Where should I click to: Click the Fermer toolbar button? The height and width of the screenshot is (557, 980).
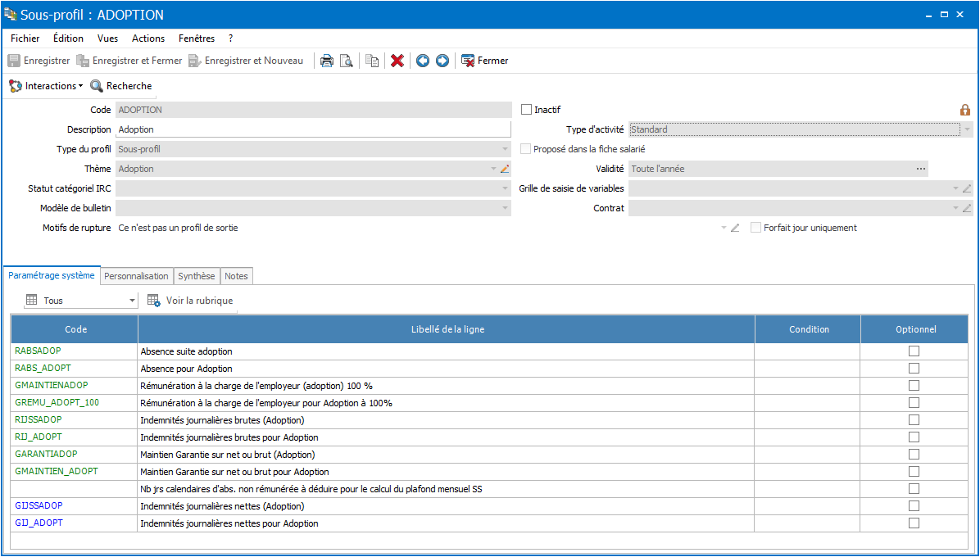point(485,61)
